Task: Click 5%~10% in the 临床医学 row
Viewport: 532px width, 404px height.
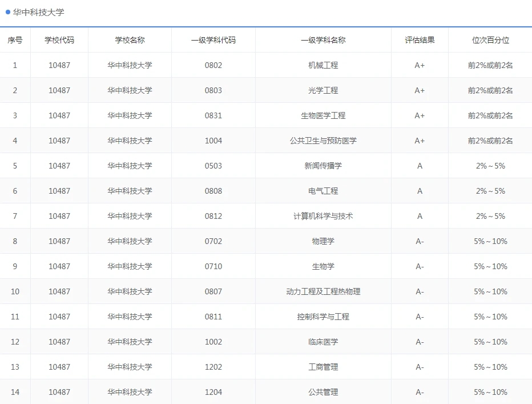Action: tap(490, 342)
